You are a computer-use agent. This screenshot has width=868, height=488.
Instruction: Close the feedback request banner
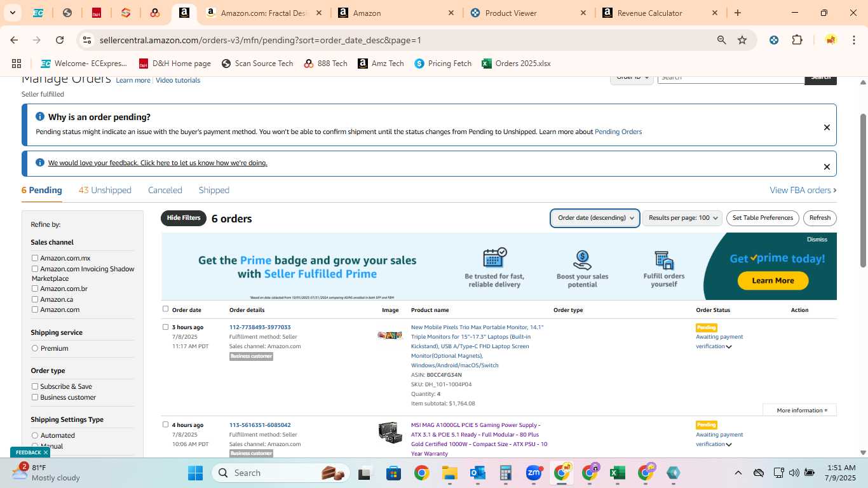point(827,166)
